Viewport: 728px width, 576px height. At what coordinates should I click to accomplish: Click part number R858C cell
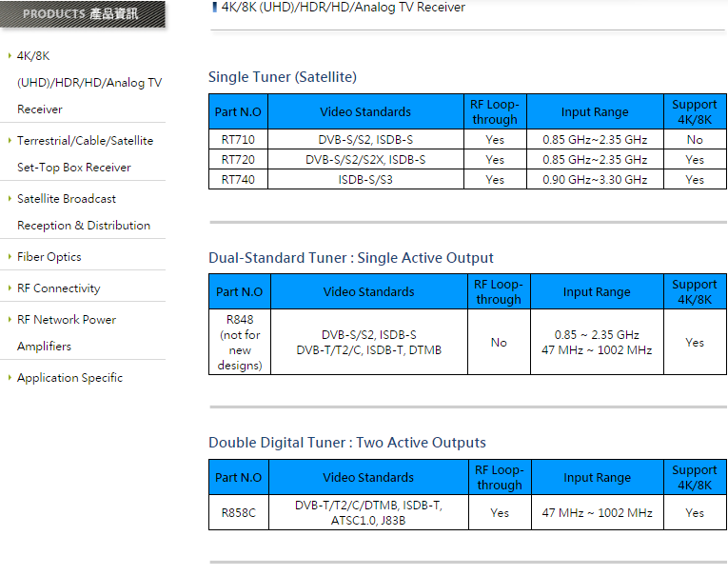coord(239,512)
